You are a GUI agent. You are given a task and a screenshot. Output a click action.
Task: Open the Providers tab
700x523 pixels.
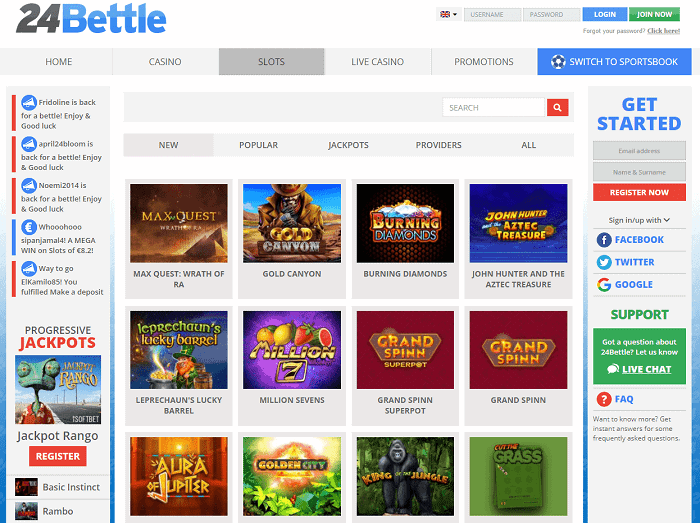point(438,145)
